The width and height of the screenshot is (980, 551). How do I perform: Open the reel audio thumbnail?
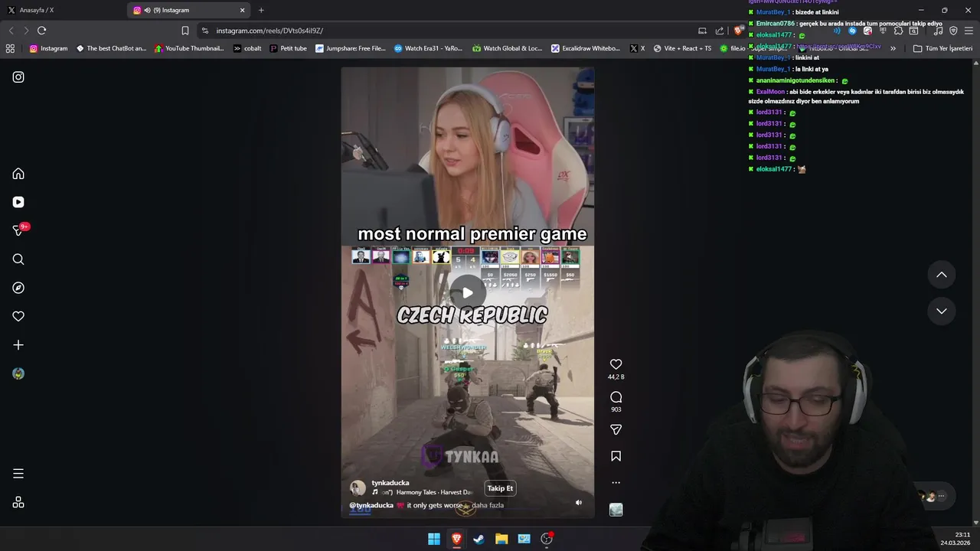616,510
